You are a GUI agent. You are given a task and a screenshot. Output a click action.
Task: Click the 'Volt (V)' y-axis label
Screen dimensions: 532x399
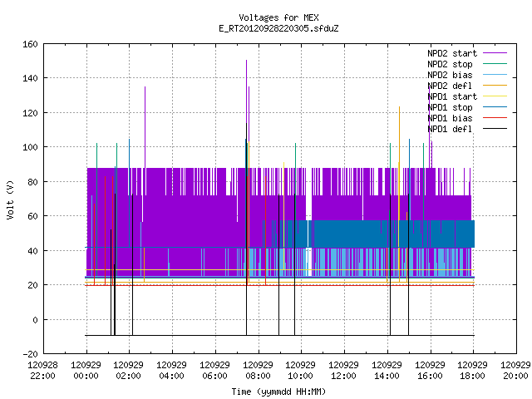click(x=10, y=199)
